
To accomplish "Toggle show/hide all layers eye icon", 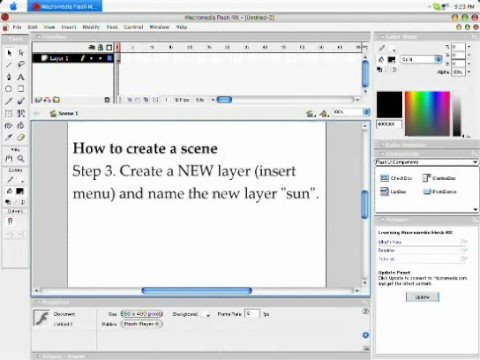I will click(92, 47).
